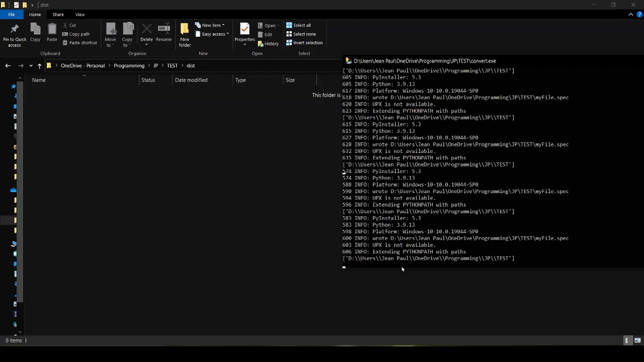Expand the Delete dropdown arrow
Image resolution: width=644 pixels, height=362 pixels.
147,45
